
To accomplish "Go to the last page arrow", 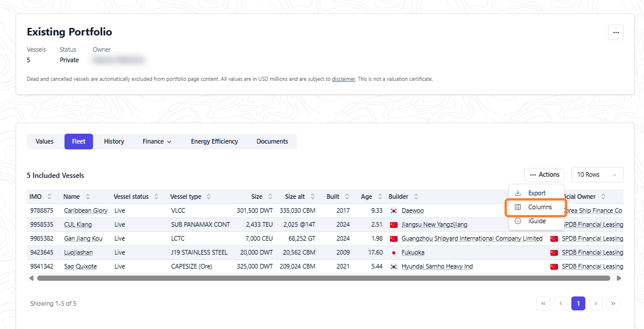I will coord(613,303).
